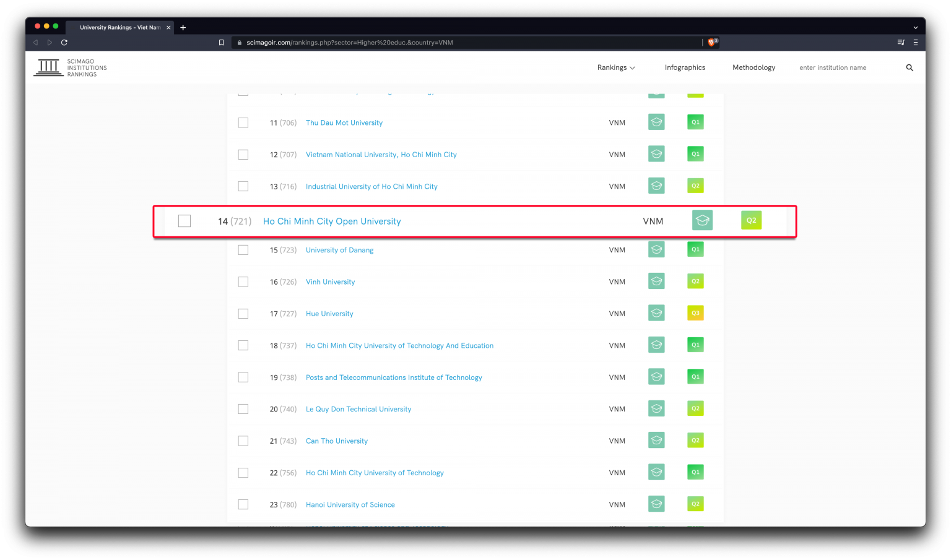Screen dimensions: 951x560
Task: Click higher education icon for Can Tho University
Action: pyautogui.click(x=656, y=441)
